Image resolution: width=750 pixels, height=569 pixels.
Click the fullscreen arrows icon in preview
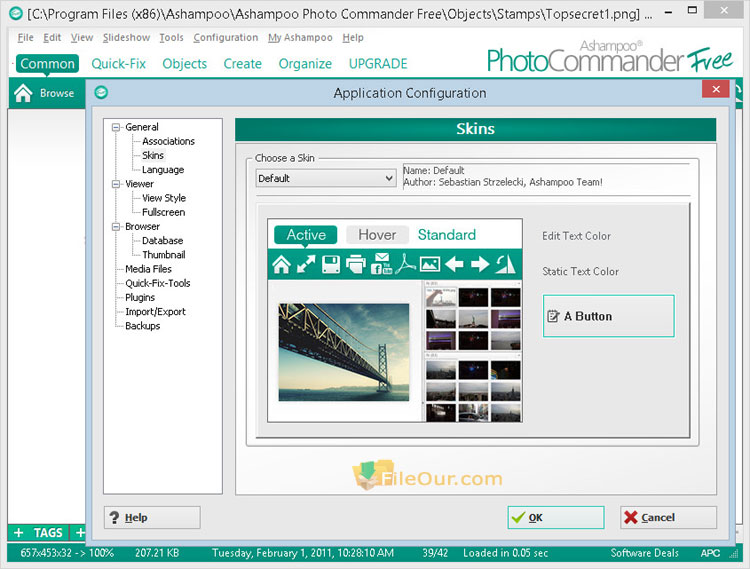click(x=306, y=264)
